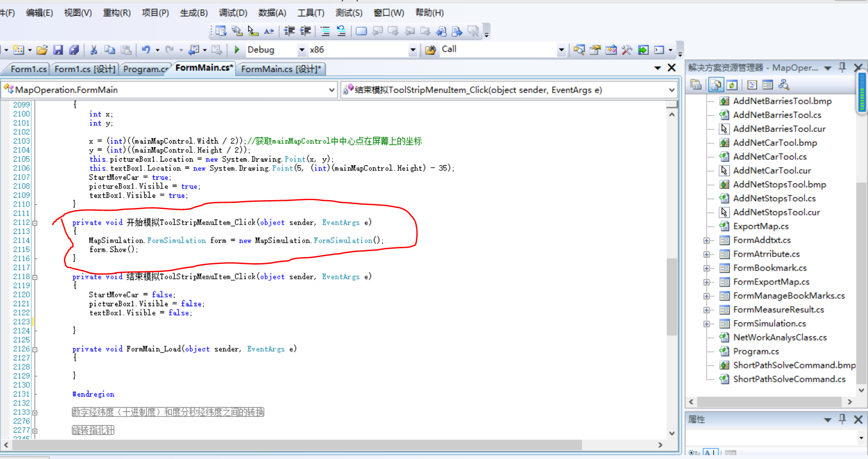Click the Copy icon in the toolbar
This screenshot has width=868, height=459.
coord(110,50)
